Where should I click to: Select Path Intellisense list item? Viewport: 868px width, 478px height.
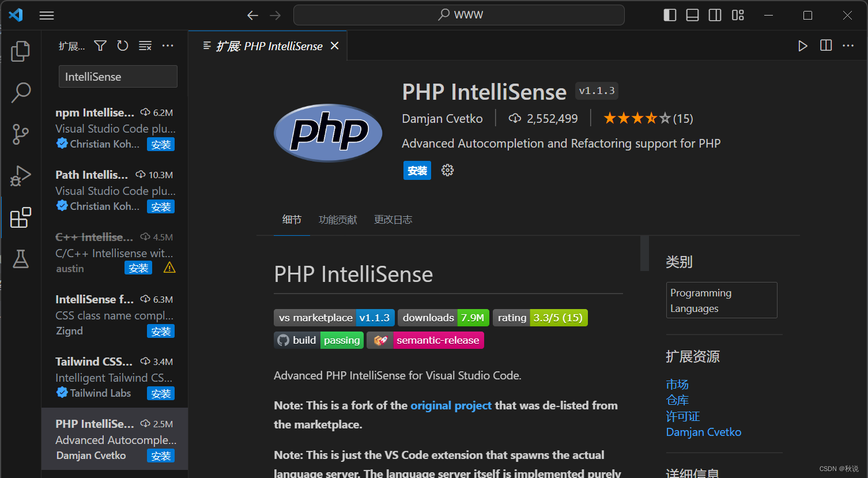pyautogui.click(x=115, y=190)
